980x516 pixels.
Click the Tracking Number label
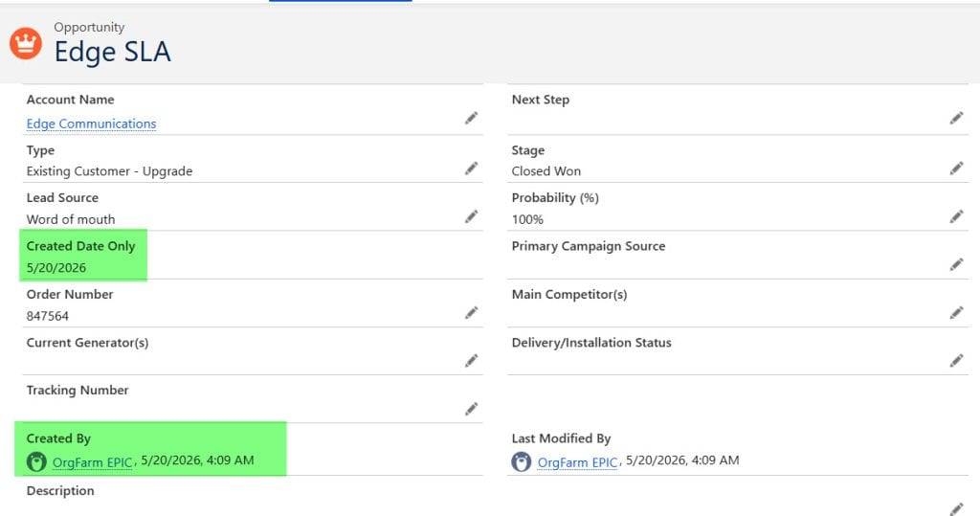78,391
